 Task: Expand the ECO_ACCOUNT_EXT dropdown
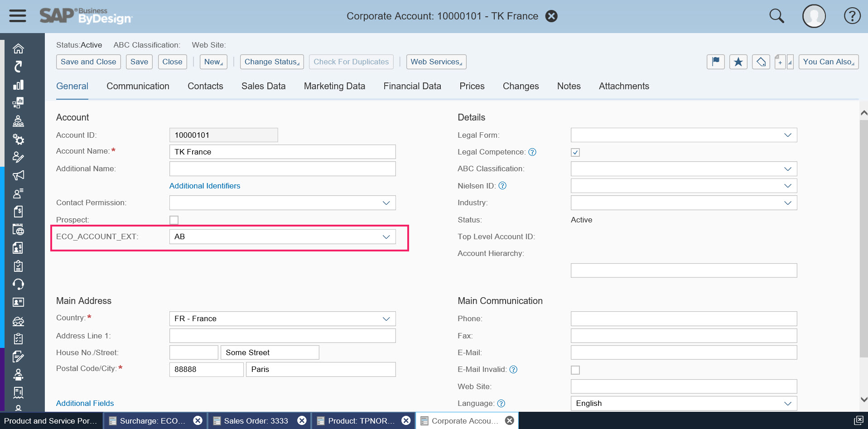click(x=386, y=236)
